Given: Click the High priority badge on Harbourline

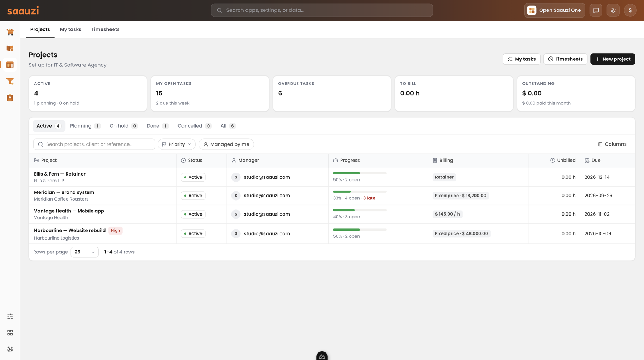Looking at the screenshot, I should [x=116, y=231].
